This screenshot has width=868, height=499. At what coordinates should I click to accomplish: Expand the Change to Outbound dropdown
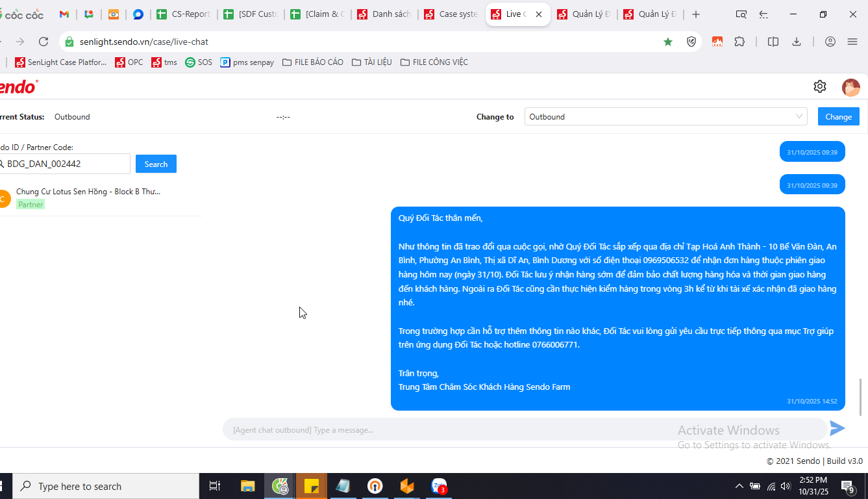coord(666,117)
